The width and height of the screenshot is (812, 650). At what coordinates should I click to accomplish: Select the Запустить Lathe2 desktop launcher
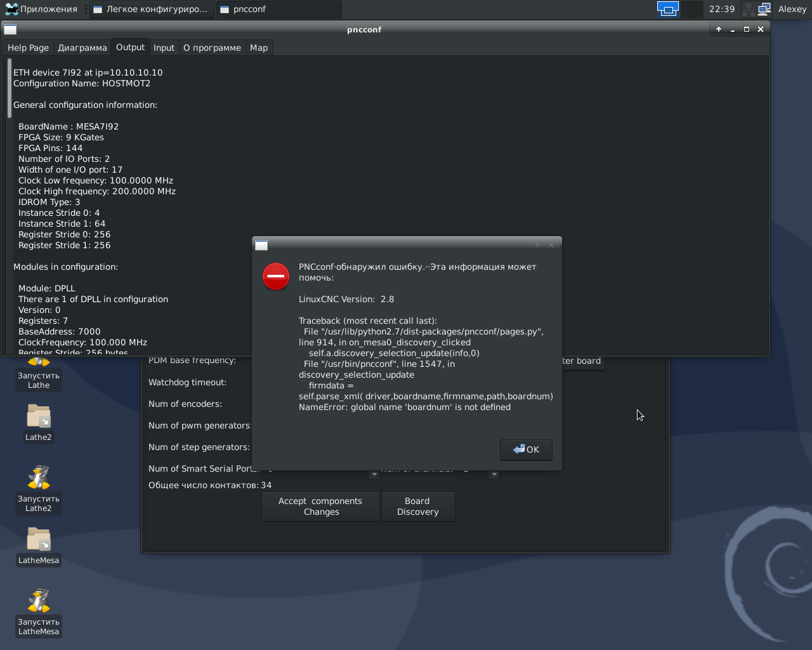(39, 489)
